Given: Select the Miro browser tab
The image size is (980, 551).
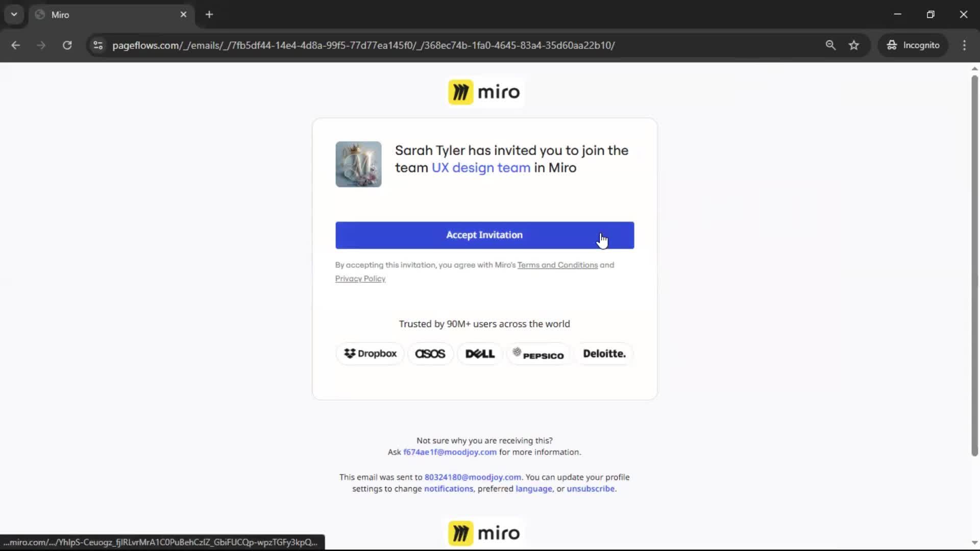Looking at the screenshot, I should (x=111, y=15).
